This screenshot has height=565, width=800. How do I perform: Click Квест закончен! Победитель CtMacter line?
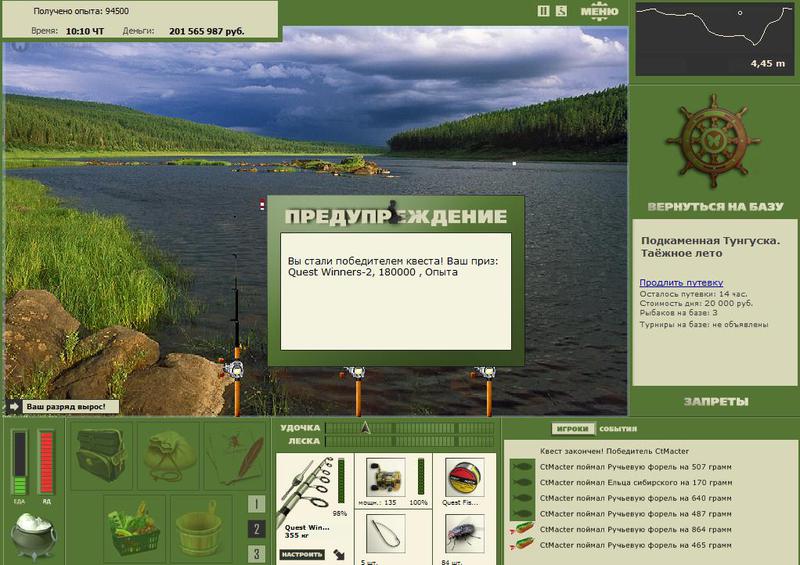pyautogui.click(x=614, y=451)
